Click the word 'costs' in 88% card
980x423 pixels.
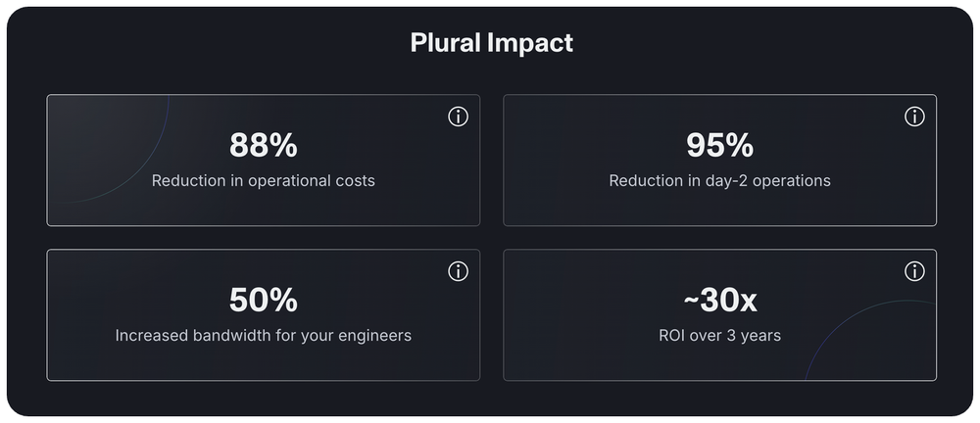point(353,181)
